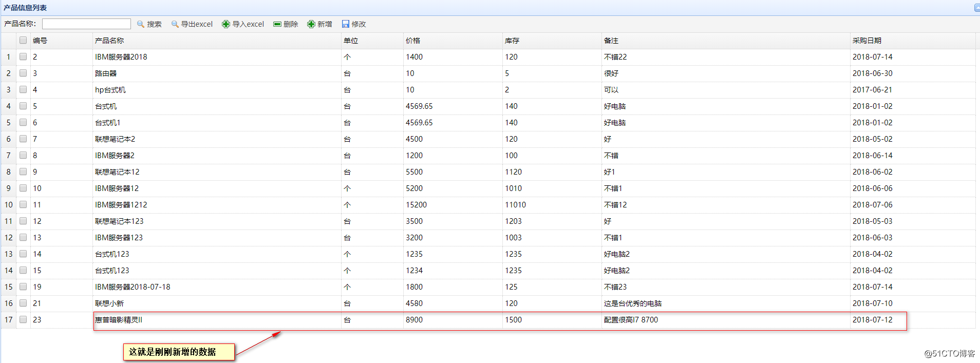
Task: Click the green minus icon for 删除
Action: [277, 24]
